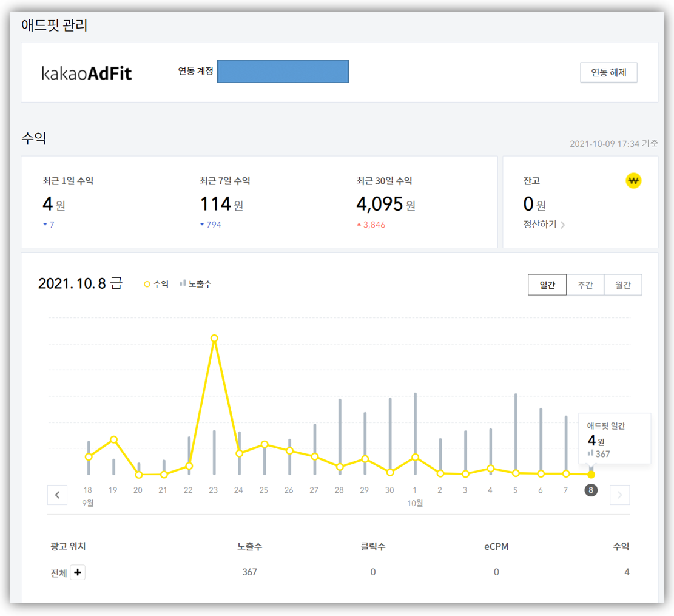Select date 27 on the chart axis
This screenshot has width=674, height=616.
[x=314, y=490]
